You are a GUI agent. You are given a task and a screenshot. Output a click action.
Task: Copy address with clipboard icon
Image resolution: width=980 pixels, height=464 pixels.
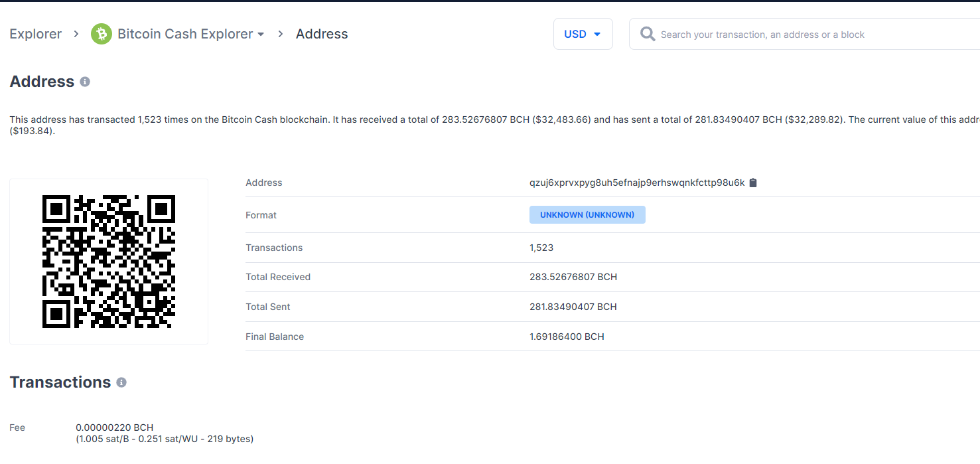click(x=753, y=183)
